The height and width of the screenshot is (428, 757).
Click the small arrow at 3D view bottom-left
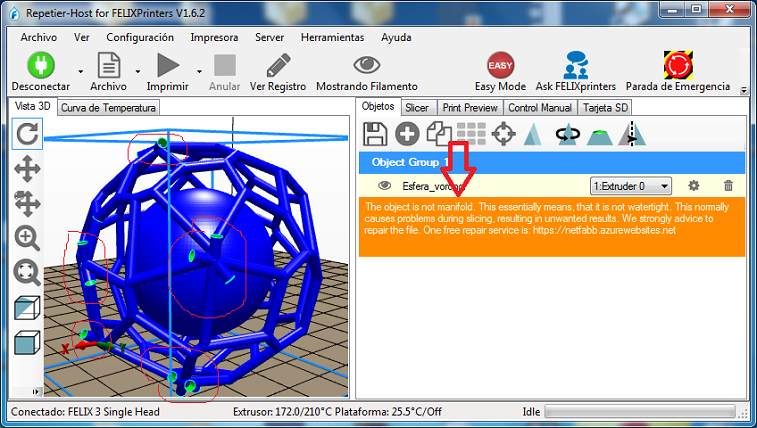(35, 391)
